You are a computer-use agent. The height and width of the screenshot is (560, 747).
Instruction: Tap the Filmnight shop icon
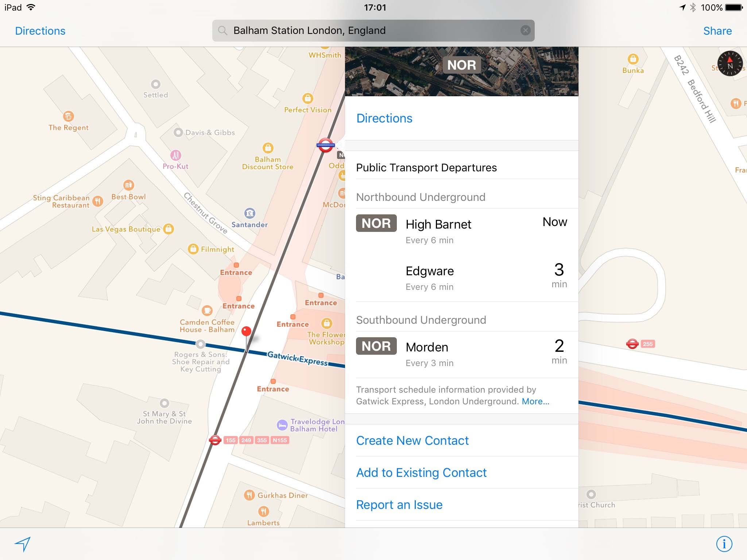click(193, 249)
